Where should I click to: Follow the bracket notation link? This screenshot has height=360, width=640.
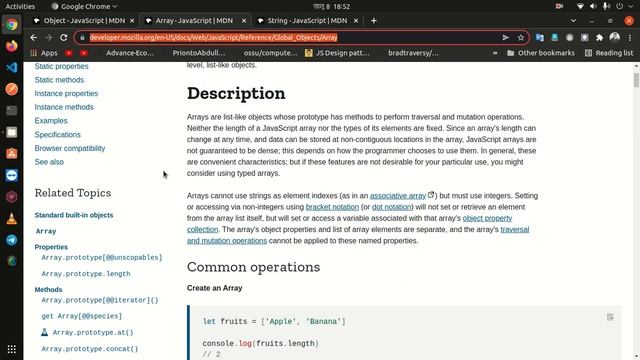332,207
